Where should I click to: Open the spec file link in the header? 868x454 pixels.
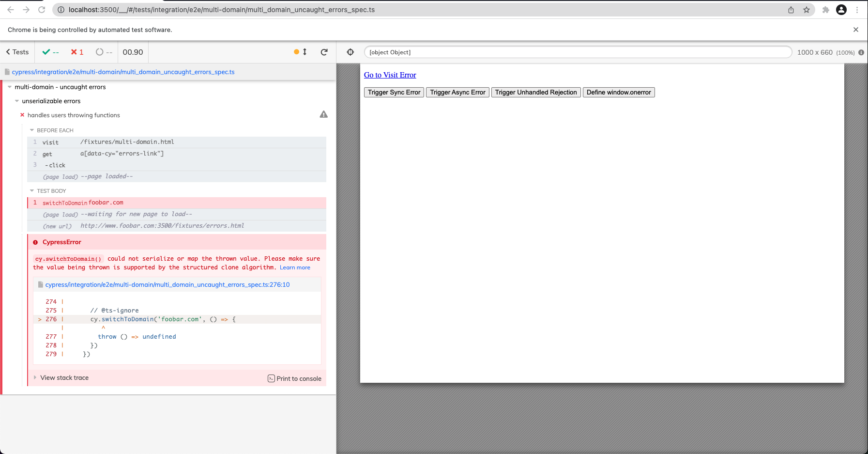(x=123, y=72)
